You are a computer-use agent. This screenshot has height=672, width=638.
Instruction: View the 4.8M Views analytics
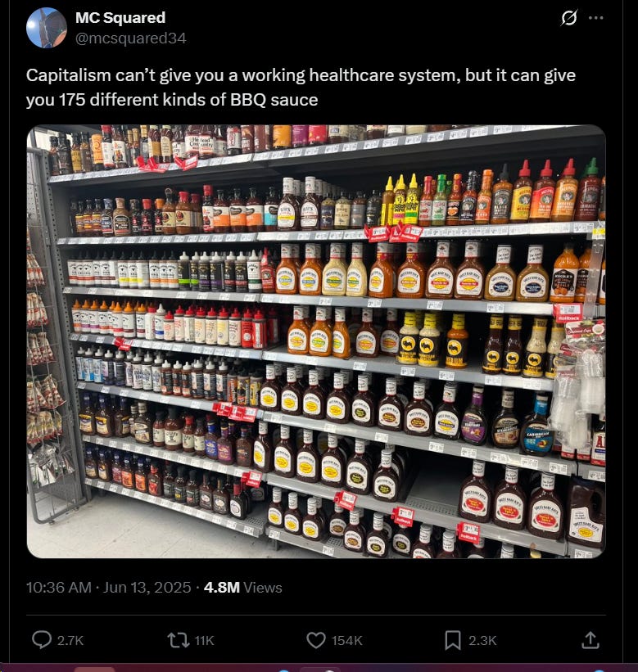pos(243,587)
